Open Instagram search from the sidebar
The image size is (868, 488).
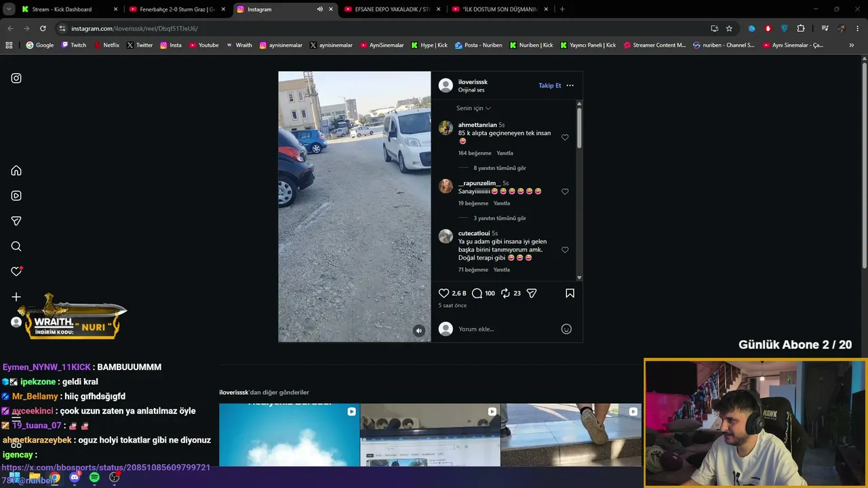[x=16, y=247]
